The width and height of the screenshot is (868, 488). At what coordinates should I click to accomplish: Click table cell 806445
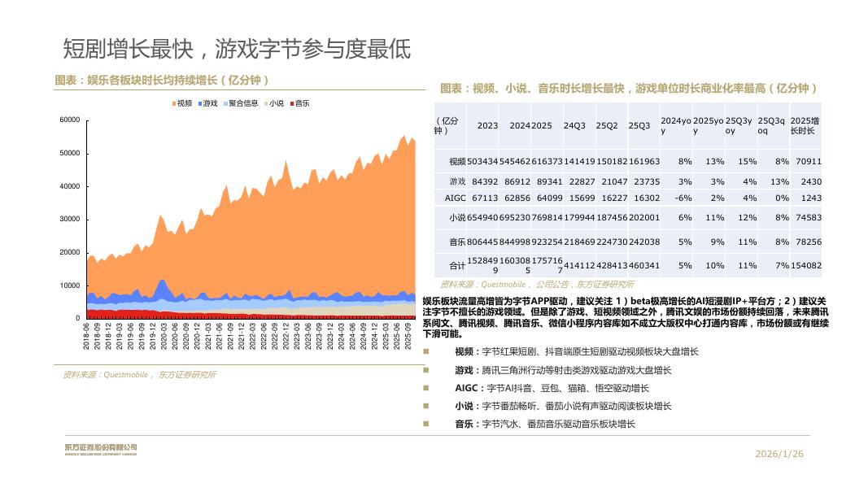tap(482, 242)
